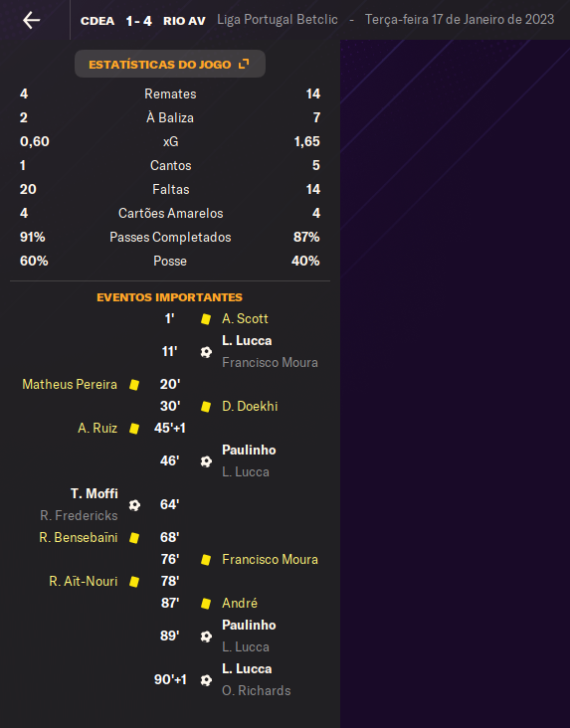
Task: Click the CDEA team name in header
Action: pos(97,21)
